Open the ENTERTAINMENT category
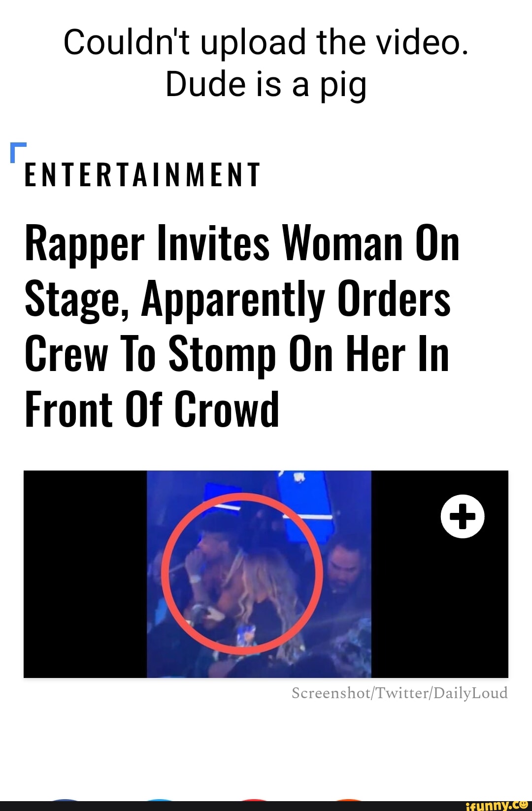The image size is (532, 811). tap(142, 175)
